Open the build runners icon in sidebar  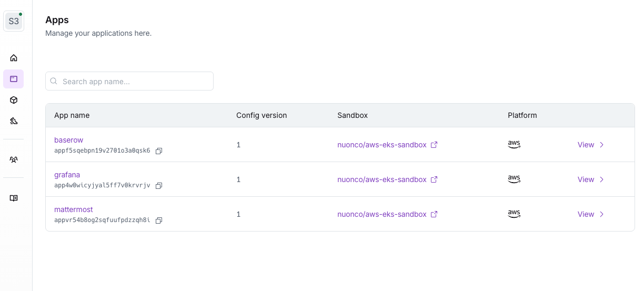tap(14, 121)
